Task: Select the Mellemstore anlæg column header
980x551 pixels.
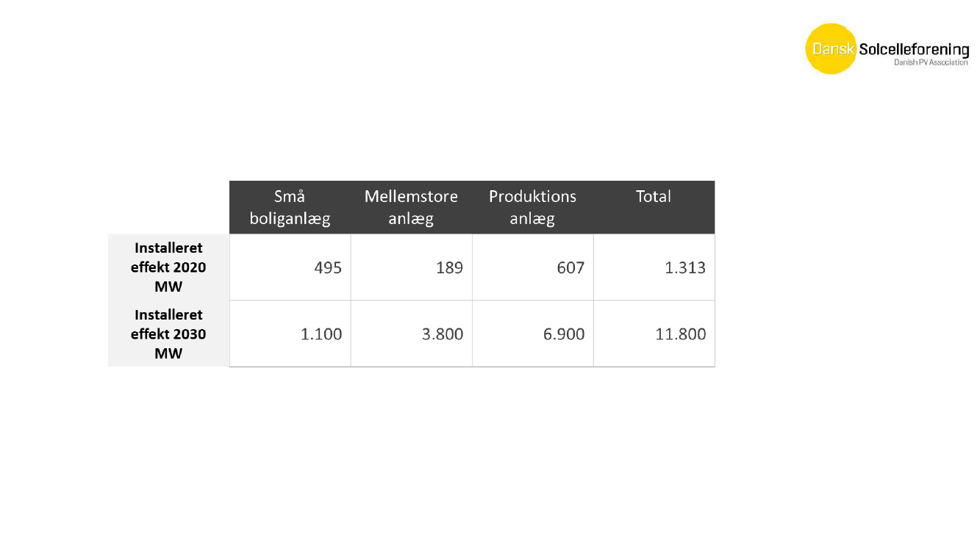Action: coord(412,207)
